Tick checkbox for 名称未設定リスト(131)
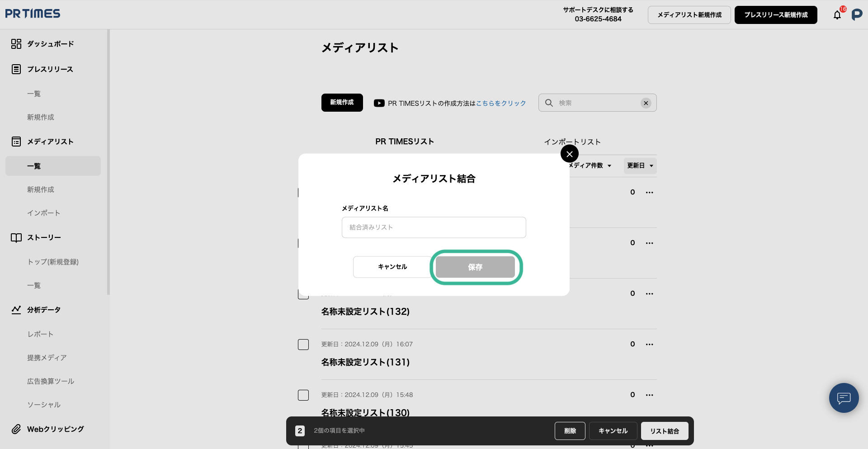Screen dimensions: 868x449 point(303,345)
